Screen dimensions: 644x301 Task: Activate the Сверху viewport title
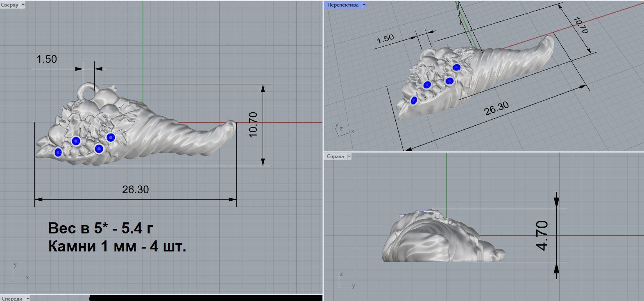[x=10, y=5]
